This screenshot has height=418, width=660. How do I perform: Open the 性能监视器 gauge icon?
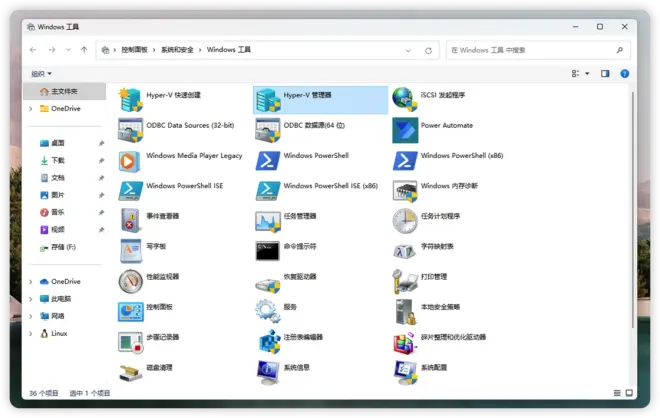130,282
